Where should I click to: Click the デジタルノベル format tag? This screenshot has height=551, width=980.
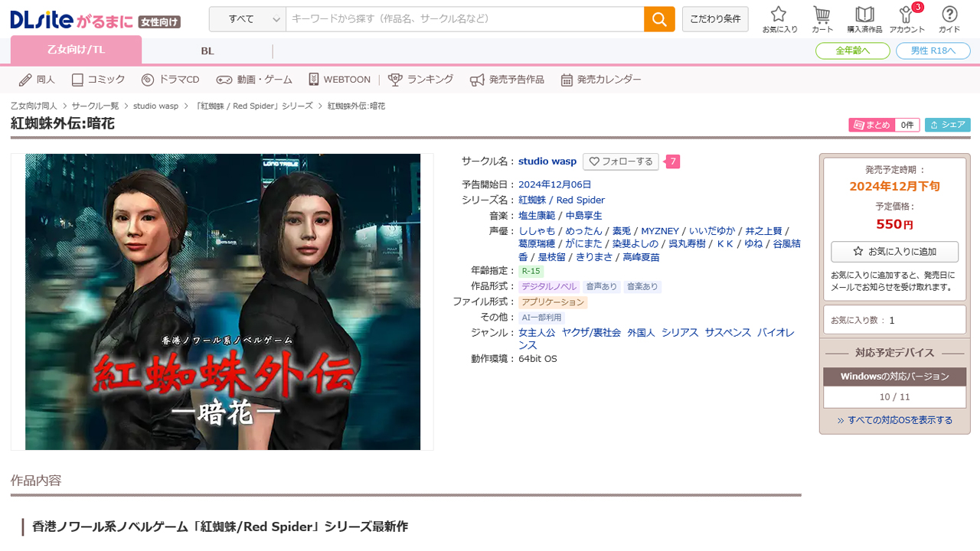(x=549, y=287)
